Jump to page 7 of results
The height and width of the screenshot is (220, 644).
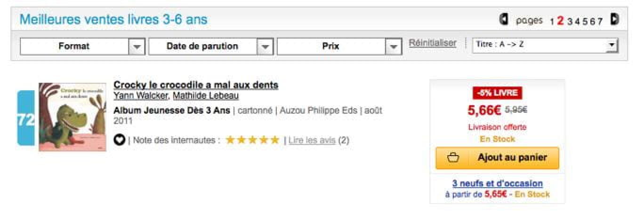600,21
